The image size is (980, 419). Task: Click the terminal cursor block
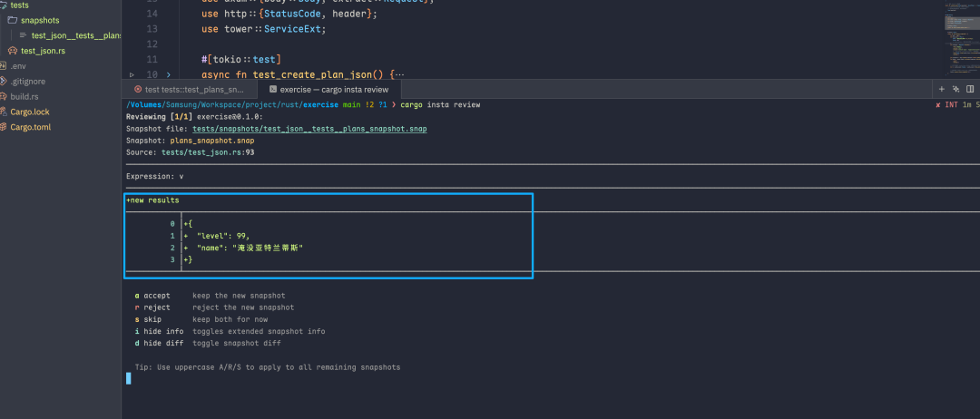tap(129, 378)
